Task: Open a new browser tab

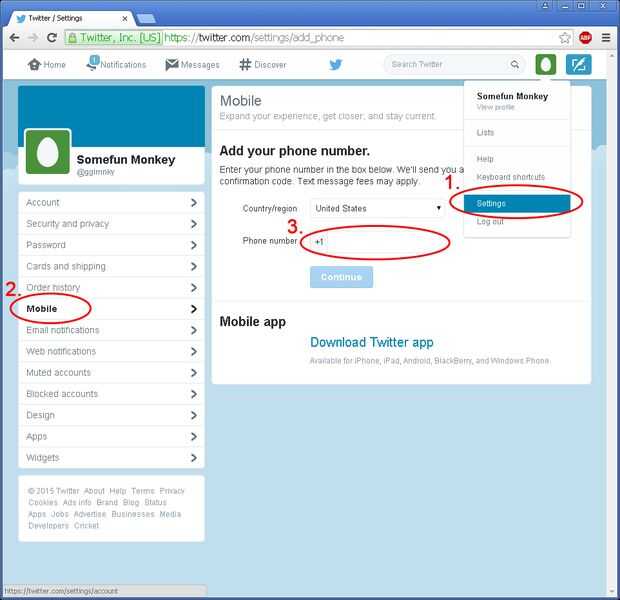Action: click(146, 18)
